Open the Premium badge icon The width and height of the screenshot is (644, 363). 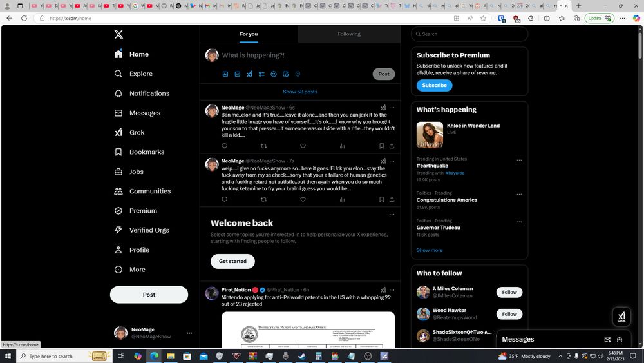[118, 211]
